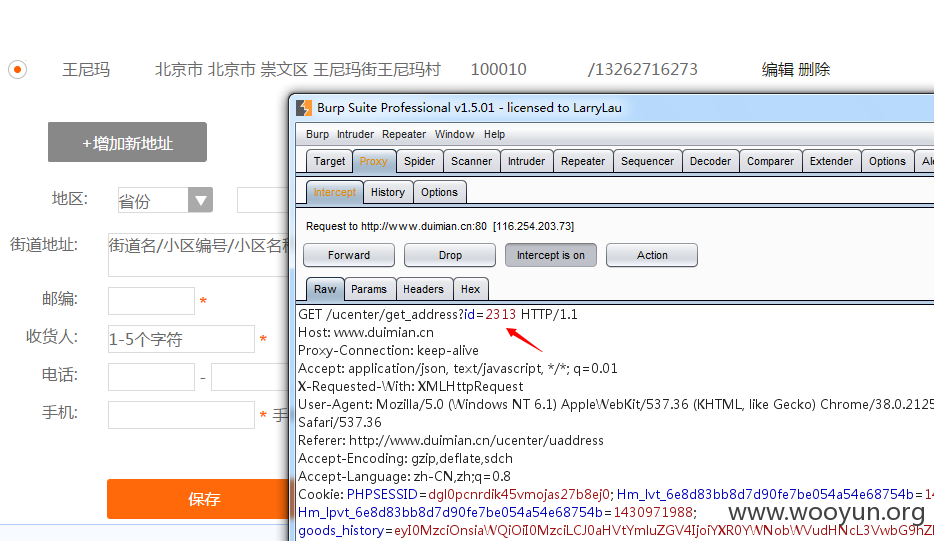934x541 pixels.
Task: Open the Action button menu
Action: (652, 255)
